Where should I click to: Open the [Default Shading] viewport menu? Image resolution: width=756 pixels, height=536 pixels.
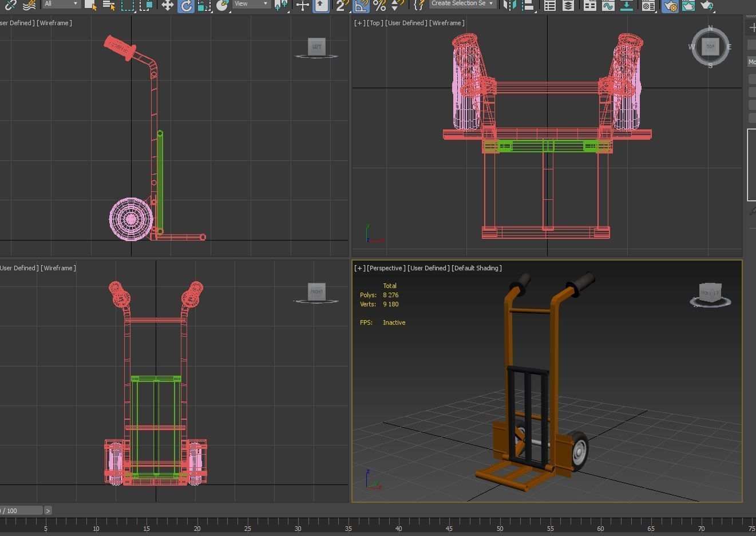[477, 268]
